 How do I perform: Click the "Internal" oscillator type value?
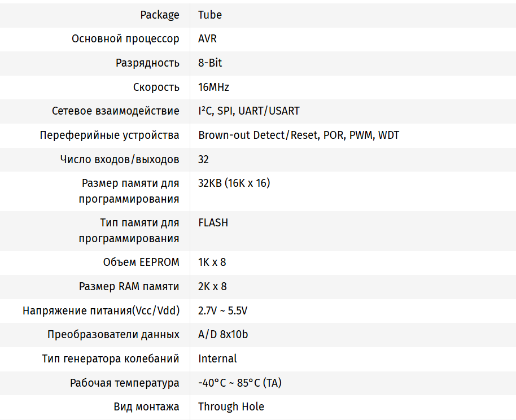pyautogui.click(x=217, y=358)
